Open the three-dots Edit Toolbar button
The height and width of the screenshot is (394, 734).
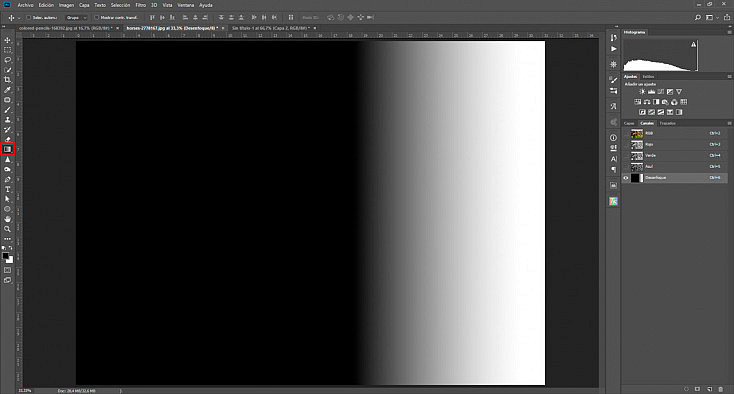(7, 239)
